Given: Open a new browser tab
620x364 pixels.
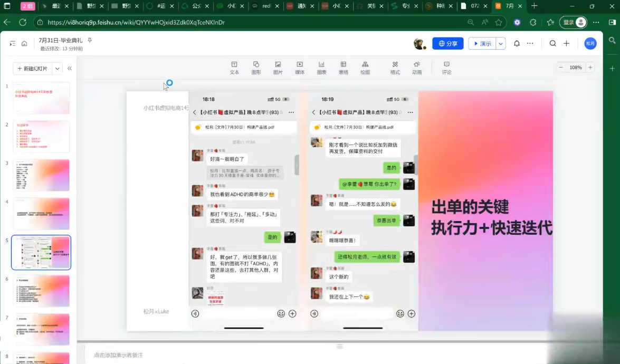Looking at the screenshot, I should 534,6.
